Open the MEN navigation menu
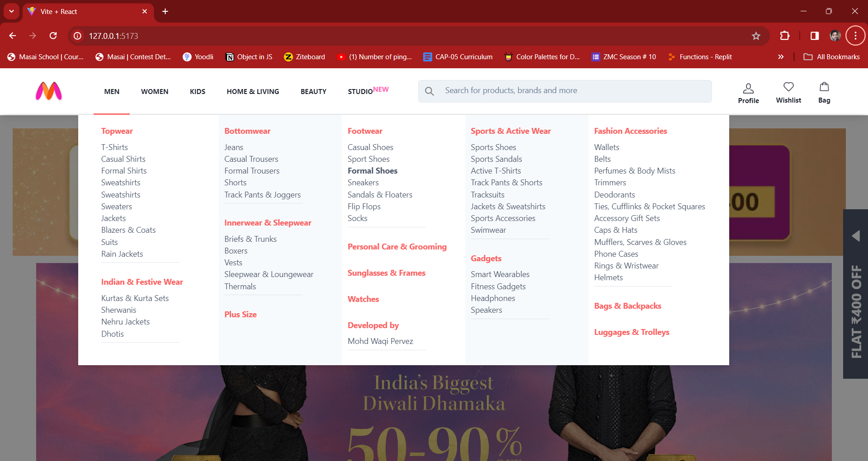Image resolution: width=868 pixels, height=461 pixels. [x=112, y=91]
